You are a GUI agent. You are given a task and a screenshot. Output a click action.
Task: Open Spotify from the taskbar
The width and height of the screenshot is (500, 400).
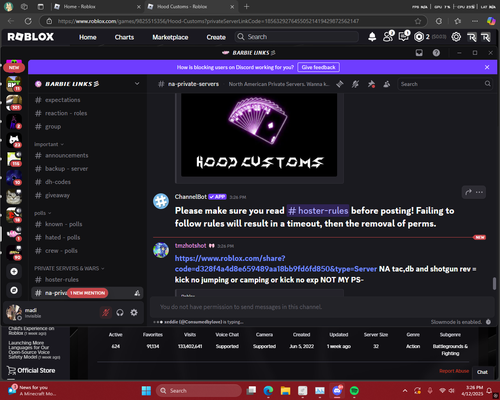354,390
